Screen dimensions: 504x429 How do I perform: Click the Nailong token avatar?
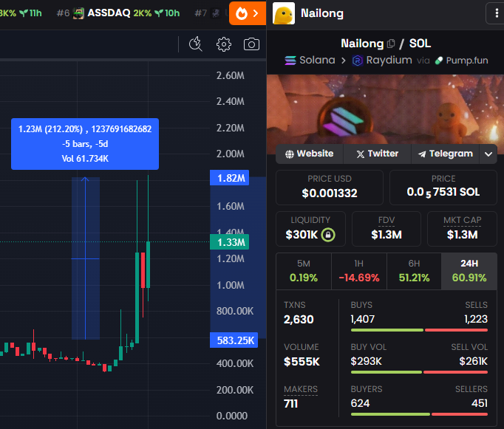(x=284, y=13)
